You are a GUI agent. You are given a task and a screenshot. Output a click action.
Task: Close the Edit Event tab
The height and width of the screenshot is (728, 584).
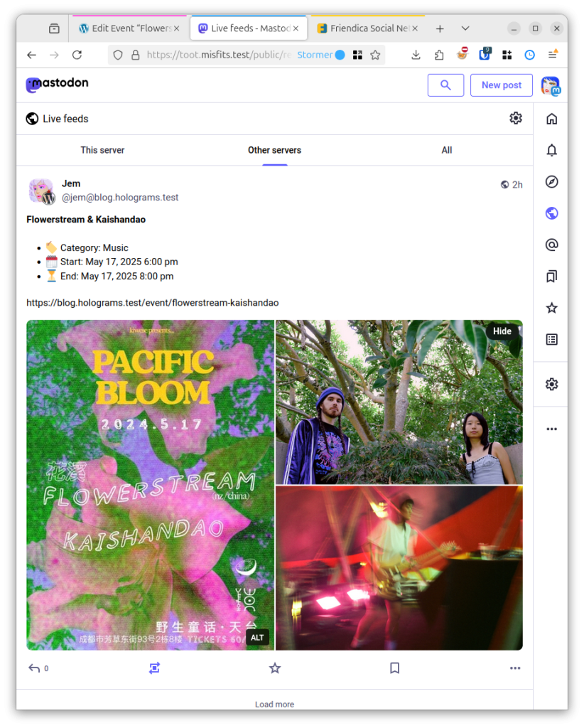pos(176,28)
